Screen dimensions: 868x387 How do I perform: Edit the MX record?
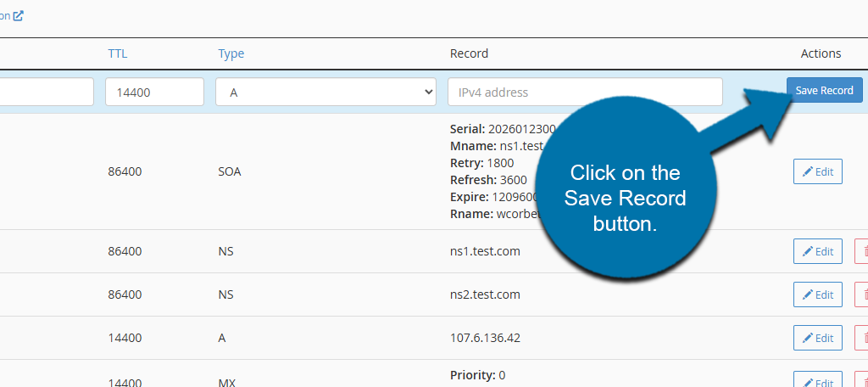[x=818, y=380]
